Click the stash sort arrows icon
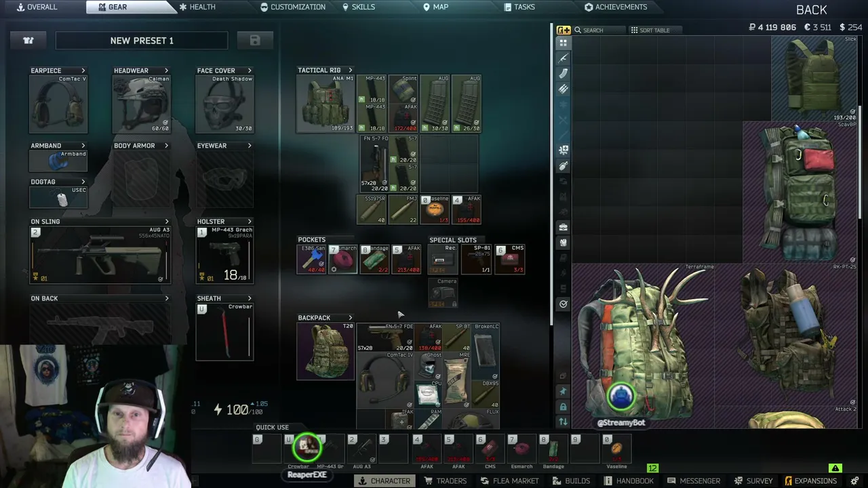This screenshot has width=868, height=488. click(563, 422)
